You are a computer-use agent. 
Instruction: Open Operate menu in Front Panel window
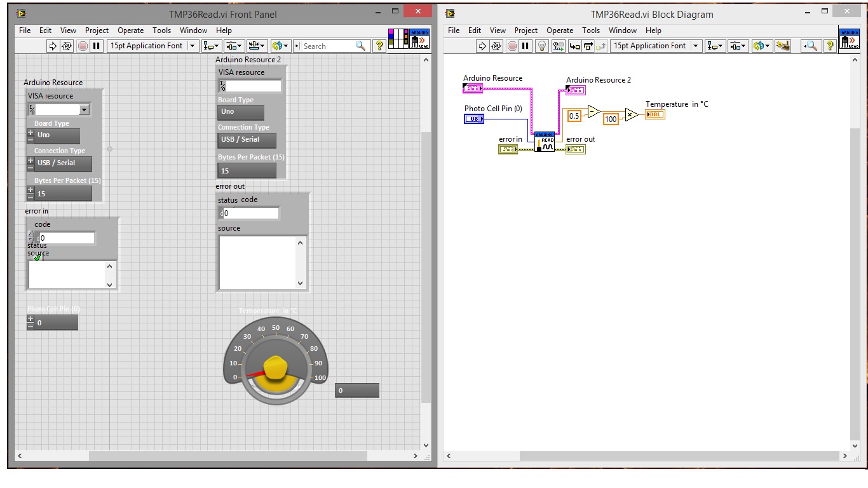point(131,30)
